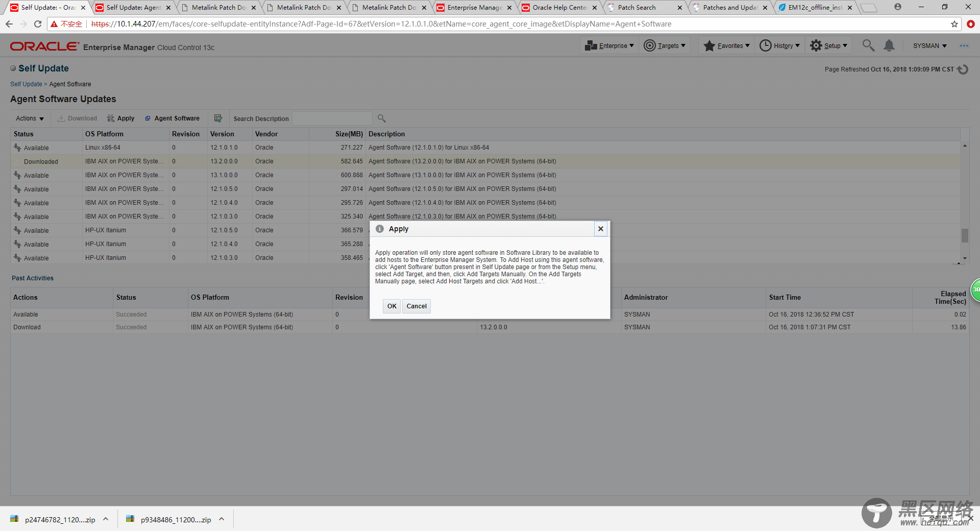Click the global search magnifier icon
The image size is (980, 531).
click(x=868, y=45)
